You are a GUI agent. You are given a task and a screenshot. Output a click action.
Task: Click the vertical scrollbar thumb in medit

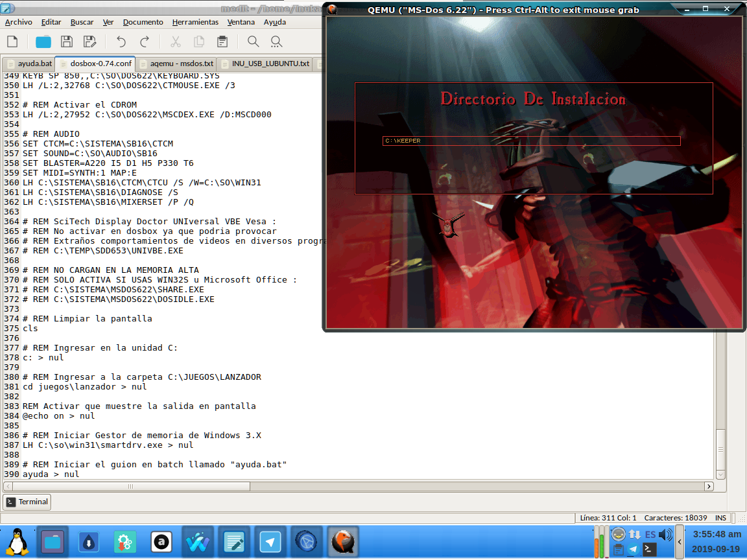pyautogui.click(x=721, y=449)
